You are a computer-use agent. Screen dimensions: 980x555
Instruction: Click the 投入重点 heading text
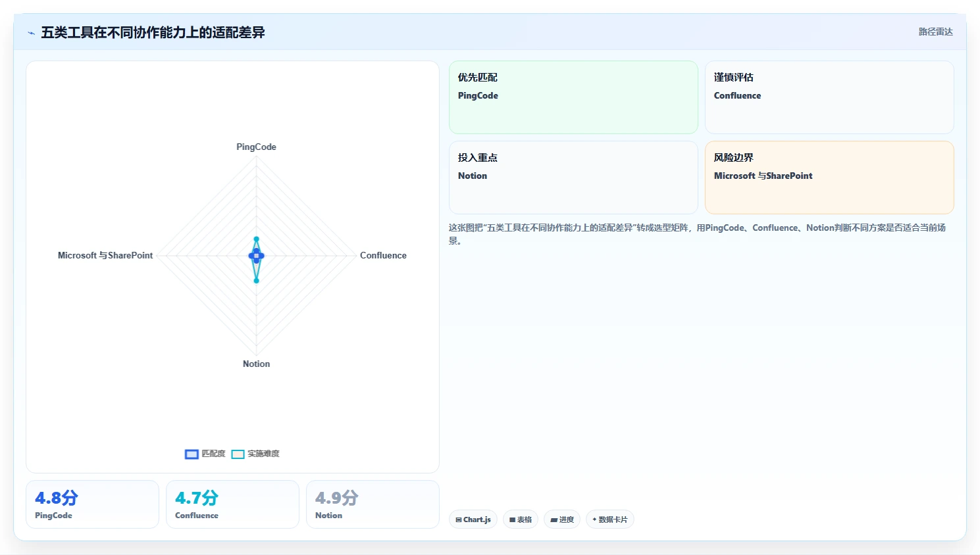[x=478, y=158]
